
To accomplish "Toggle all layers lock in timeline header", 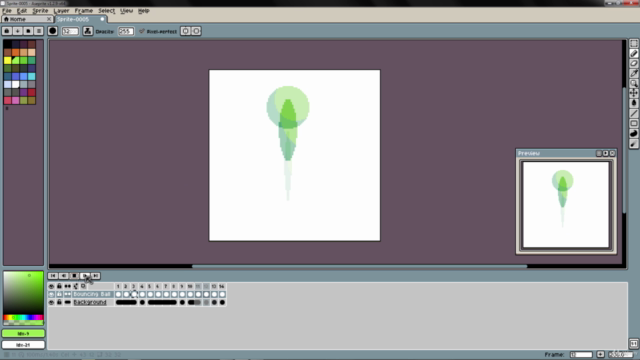I will [59, 287].
